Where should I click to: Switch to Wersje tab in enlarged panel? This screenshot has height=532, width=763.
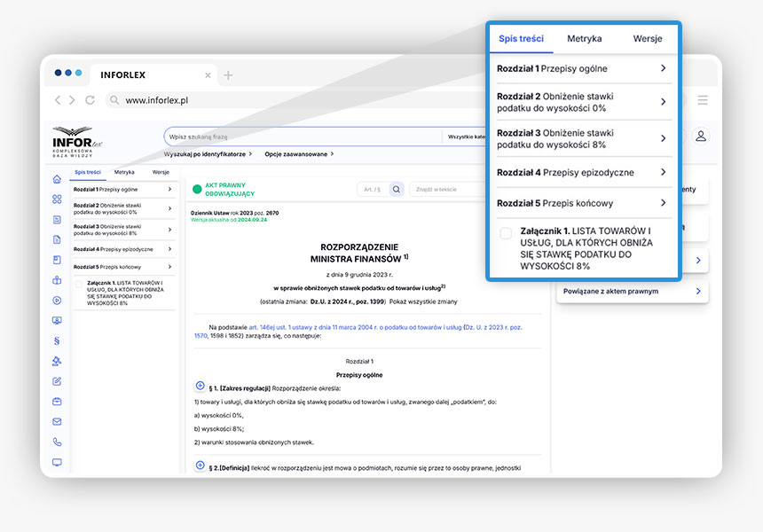click(647, 39)
